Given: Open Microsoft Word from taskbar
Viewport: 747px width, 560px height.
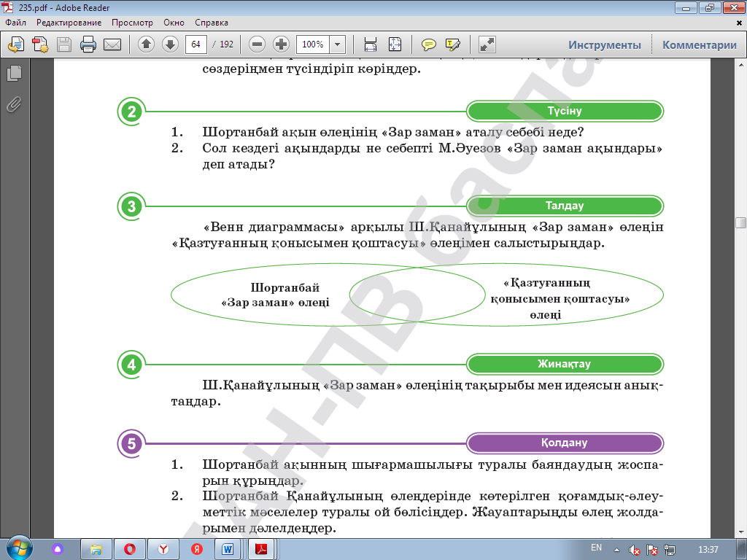Looking at the screenshot, I should (x=228, y=550).
